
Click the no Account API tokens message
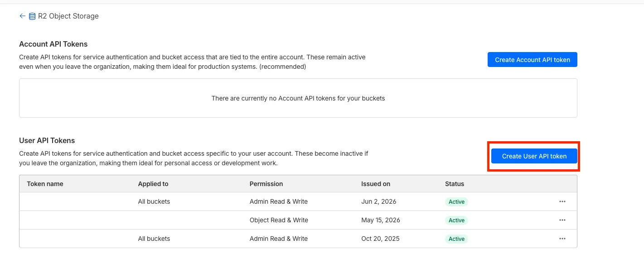pos(298,98)
